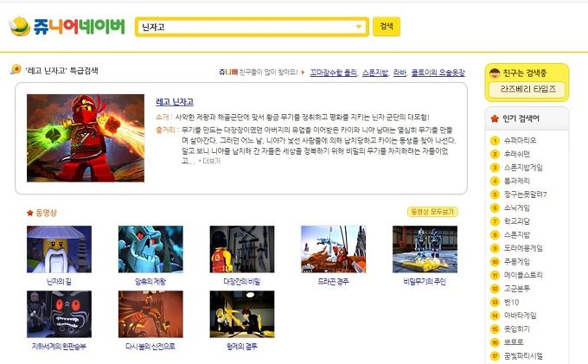The height and width of the screenshot is (364, 588).
Task: Click the 암흑의 제왕 video title
Action: point(150,282)
